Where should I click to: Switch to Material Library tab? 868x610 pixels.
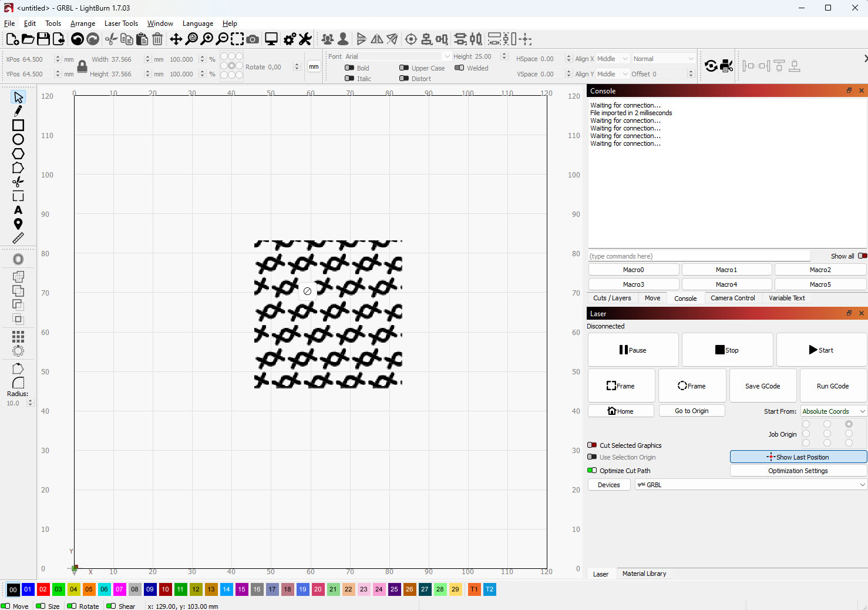(x=644, y=574)
